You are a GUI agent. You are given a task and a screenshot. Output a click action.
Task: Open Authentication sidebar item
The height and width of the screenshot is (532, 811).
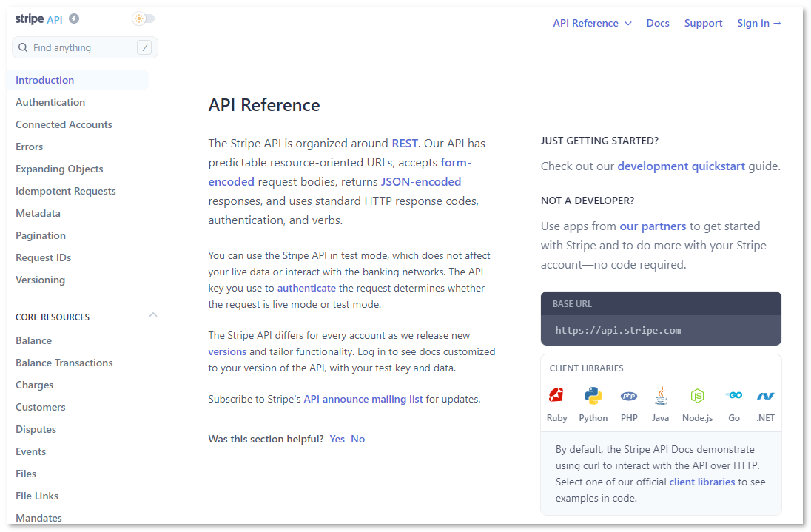coord(50,102)
